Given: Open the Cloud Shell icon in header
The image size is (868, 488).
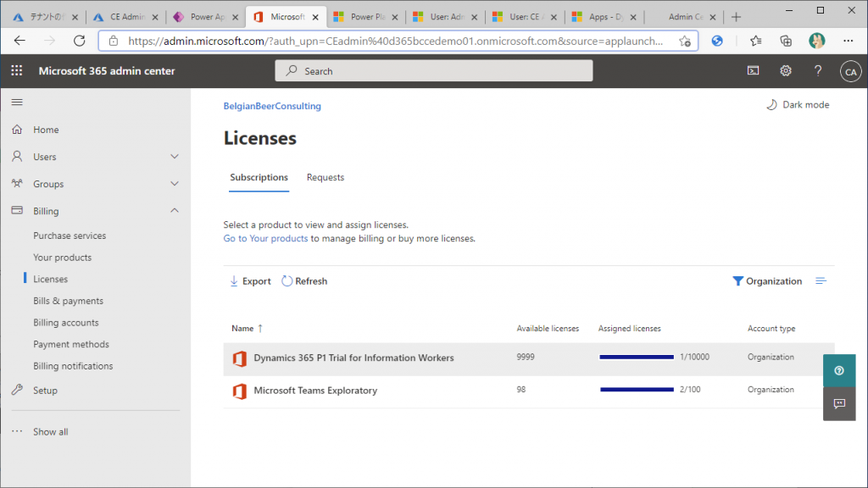Looking at the screenshot, I should 754,71.
